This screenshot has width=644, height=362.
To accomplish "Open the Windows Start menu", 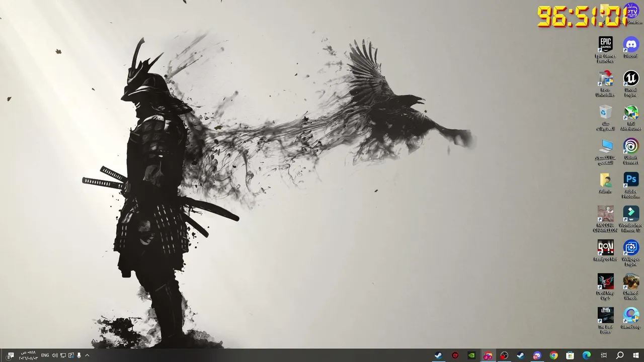I will click(636, 355).
